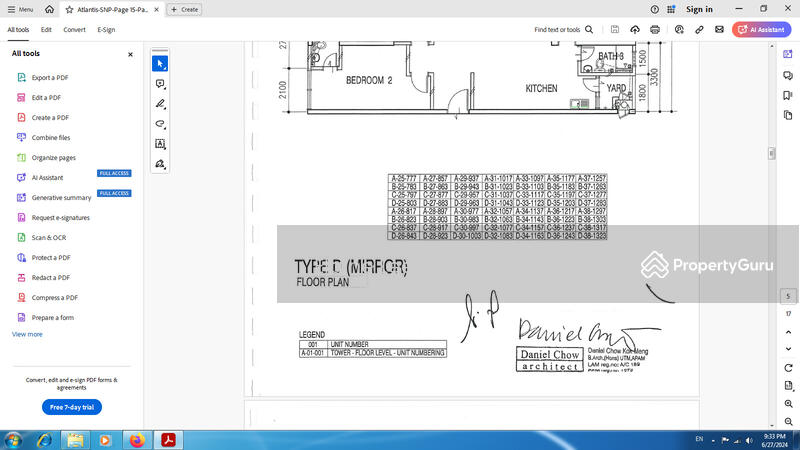This screenshot has height=450, width=800.
Task: Open the comments panel in right sidebar
Action: 788,76
